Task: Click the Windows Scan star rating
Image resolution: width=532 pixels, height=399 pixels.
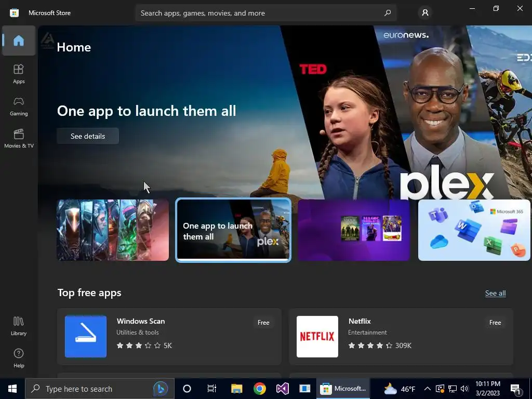Action: pos(144,345)
